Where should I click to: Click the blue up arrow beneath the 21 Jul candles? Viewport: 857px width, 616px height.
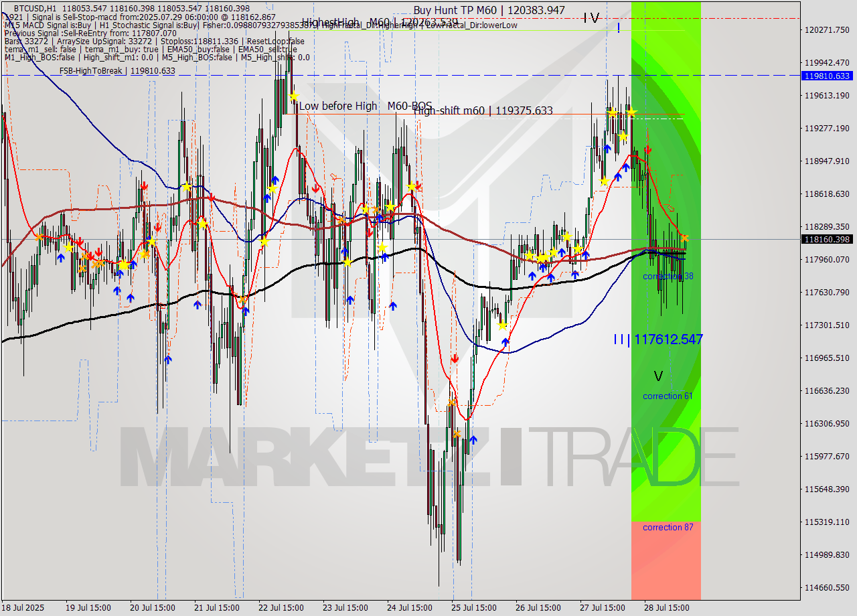(196, 305)
